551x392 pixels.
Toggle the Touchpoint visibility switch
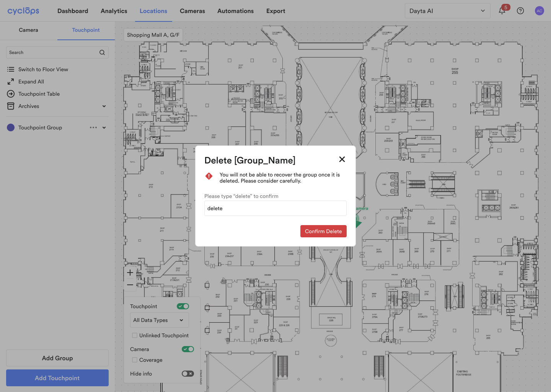click(x=183, y=306)
